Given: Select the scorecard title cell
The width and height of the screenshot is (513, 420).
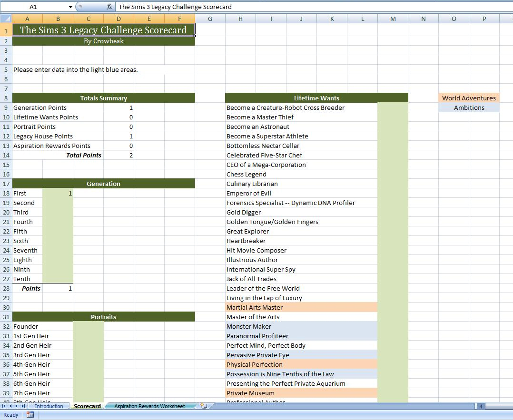Looking at the screenshot, I should (104, 30).
